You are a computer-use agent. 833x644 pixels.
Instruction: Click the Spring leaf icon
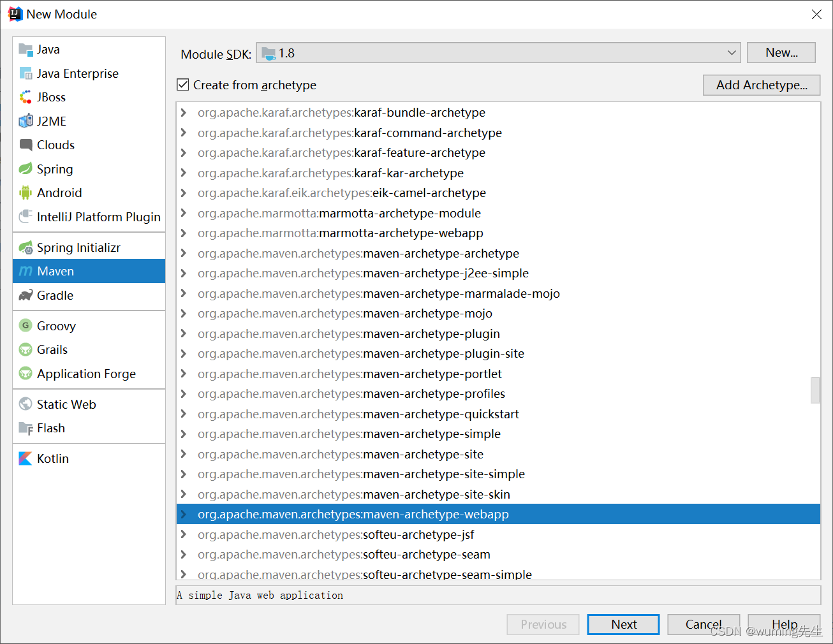click(26, 169)
